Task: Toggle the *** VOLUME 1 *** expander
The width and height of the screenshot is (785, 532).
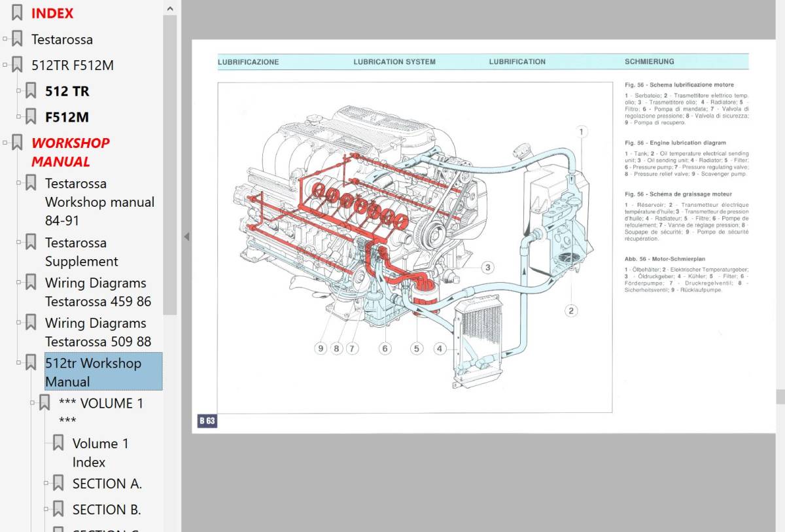Action: click(33, 403)
